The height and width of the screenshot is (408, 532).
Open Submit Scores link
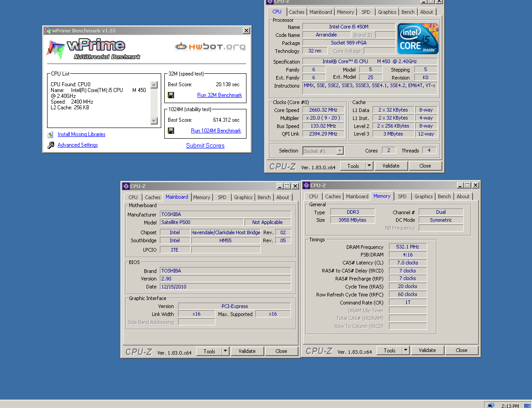205,145
